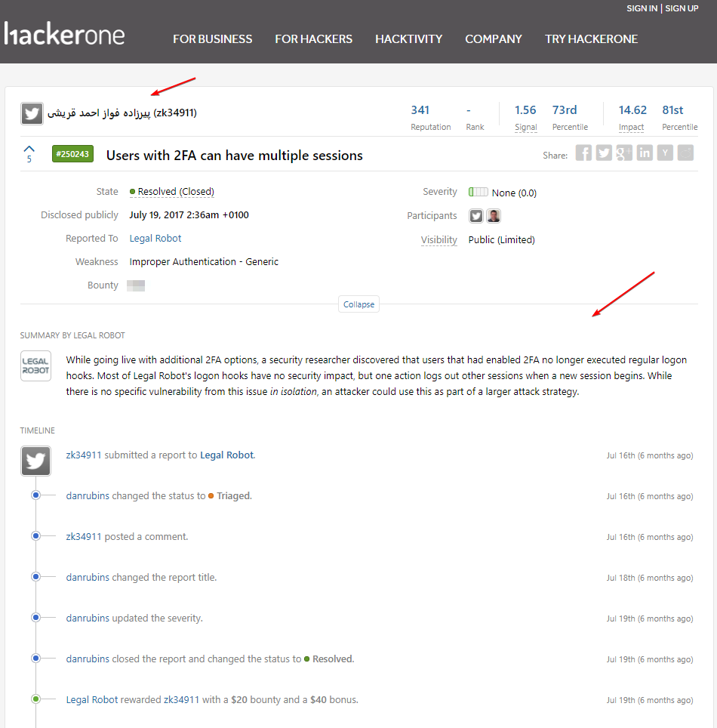Click the Visibility label
The width and height of the screenshot is (717, 728).
tap(439, 239)
